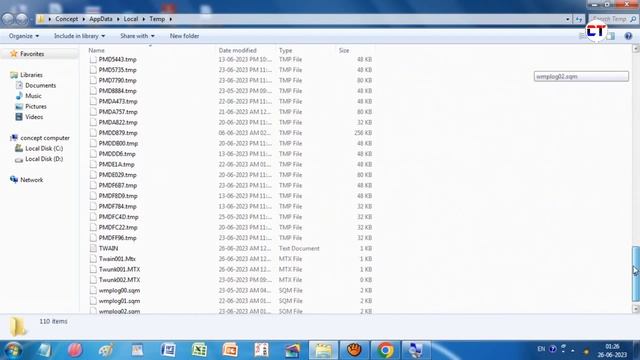The image size is (640, 360).
Task: Refresh the Temp folder view
Action: point(579,19)
